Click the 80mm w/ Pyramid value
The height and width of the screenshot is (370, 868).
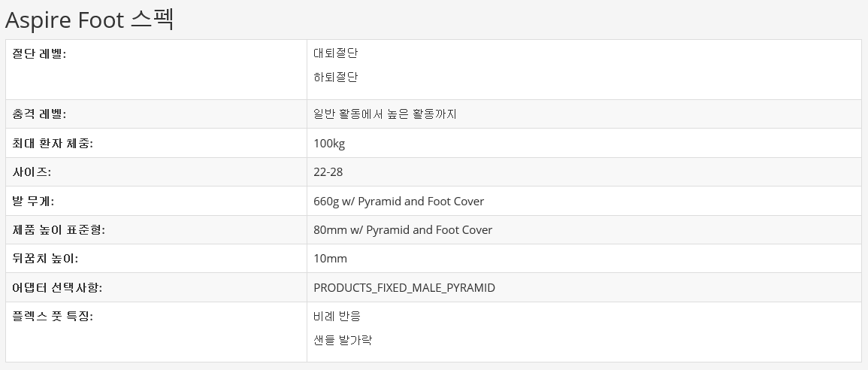click(x=403, y=230)
